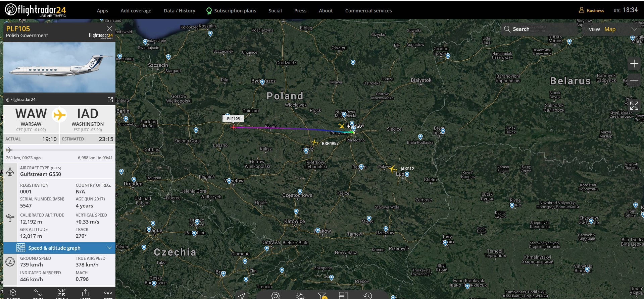Screen dimensions: 644x299
Task: Click the Bydgoszcz airport pin
Action: point(262,82)
